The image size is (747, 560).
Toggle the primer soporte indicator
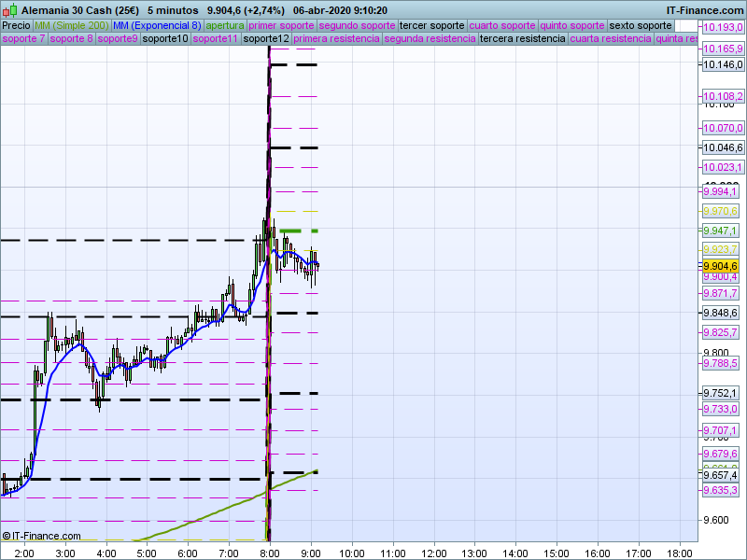point(282,25)
